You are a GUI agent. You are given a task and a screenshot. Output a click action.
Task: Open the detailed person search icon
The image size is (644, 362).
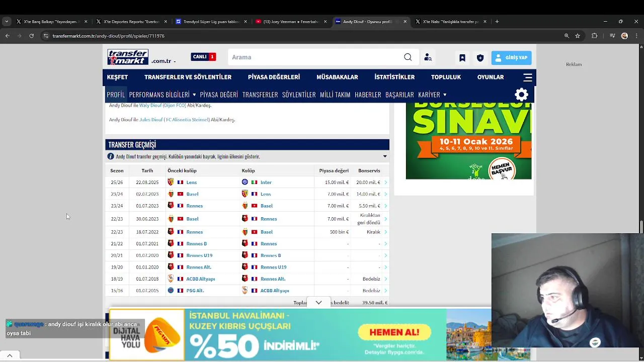(x=428, y=57)
